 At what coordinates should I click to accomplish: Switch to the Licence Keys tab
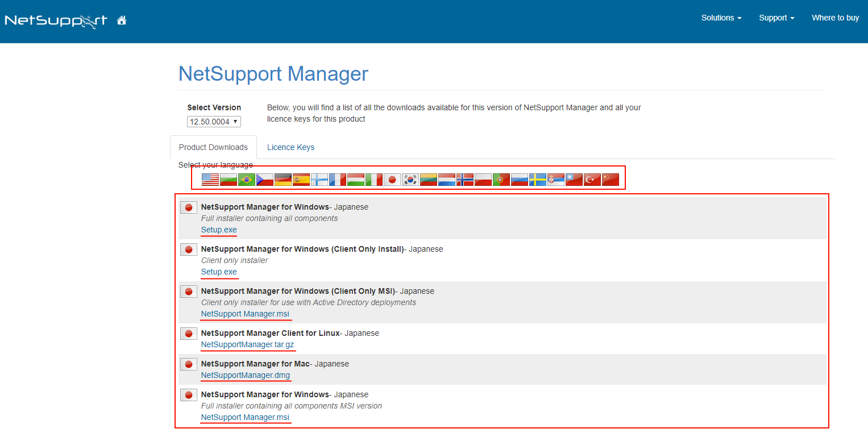tap(290, 147)
